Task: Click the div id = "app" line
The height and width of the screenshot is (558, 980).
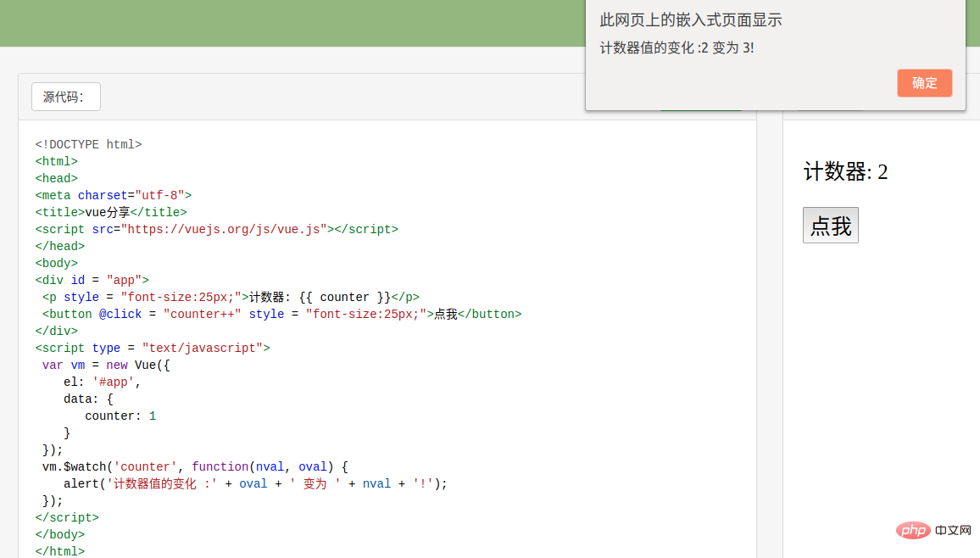Action: 92,280
